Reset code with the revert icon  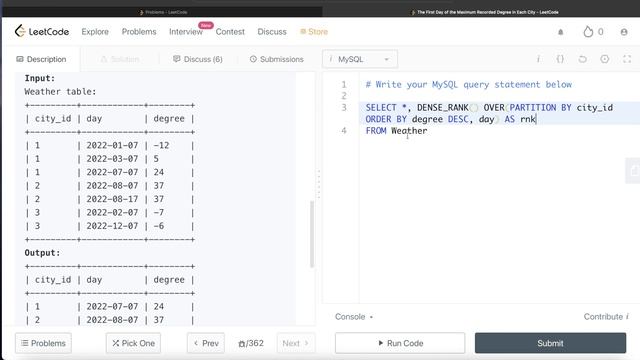(x=582, y=59)
